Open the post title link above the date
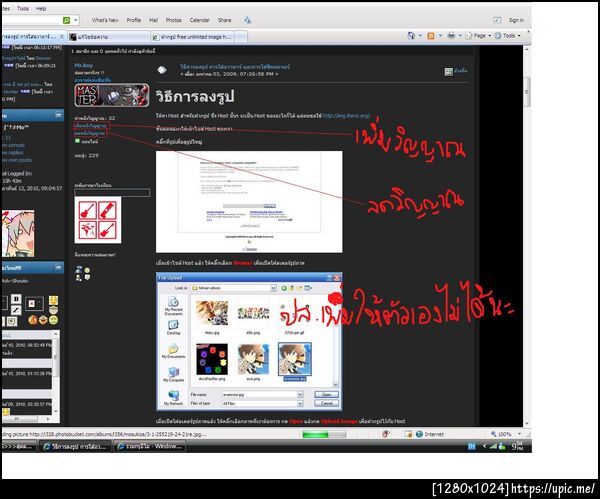 (235, 67)
